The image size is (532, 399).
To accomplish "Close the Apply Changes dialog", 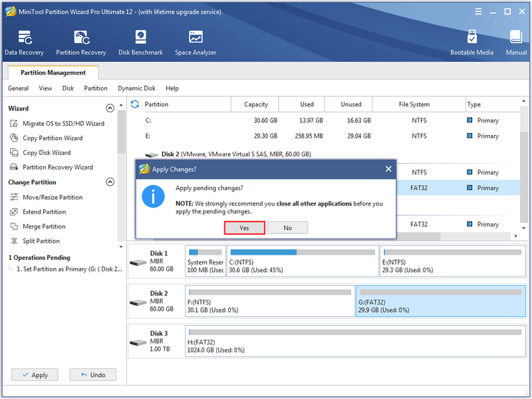I will tap(388, 169).
